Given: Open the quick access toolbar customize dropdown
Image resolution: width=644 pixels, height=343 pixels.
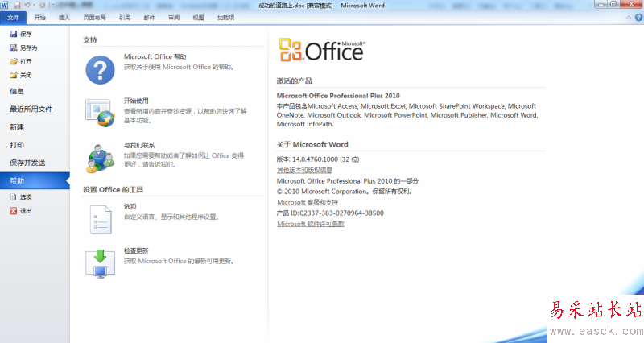Looking at the screenshot, I should [x=52, y=6].
